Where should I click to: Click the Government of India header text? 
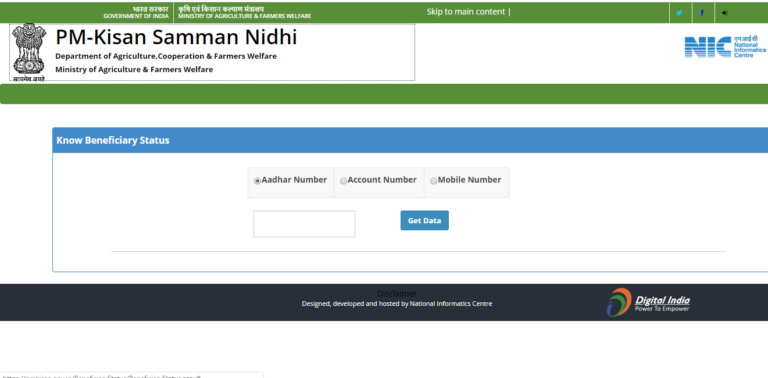[x=136, y=13]
